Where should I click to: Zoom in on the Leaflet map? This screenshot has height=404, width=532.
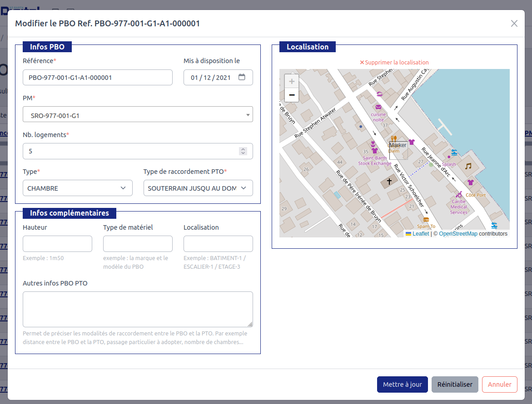[x=291, y=81]
